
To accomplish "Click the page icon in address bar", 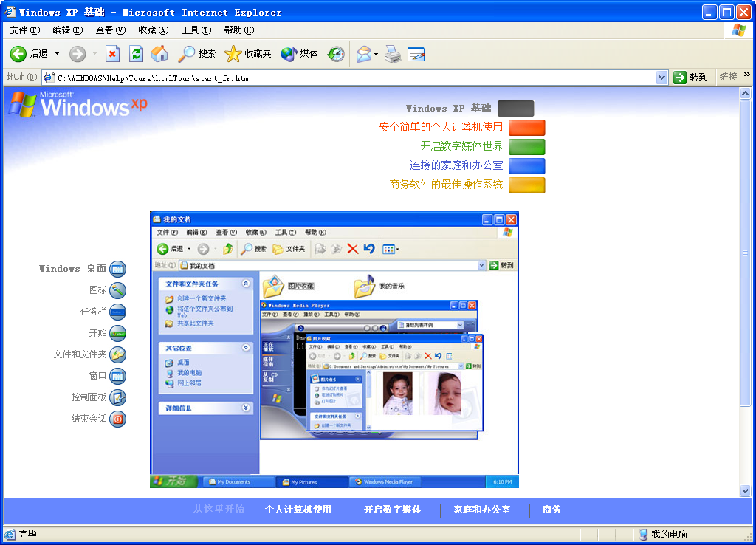I will pyautogui.click(x=49, y=78).
